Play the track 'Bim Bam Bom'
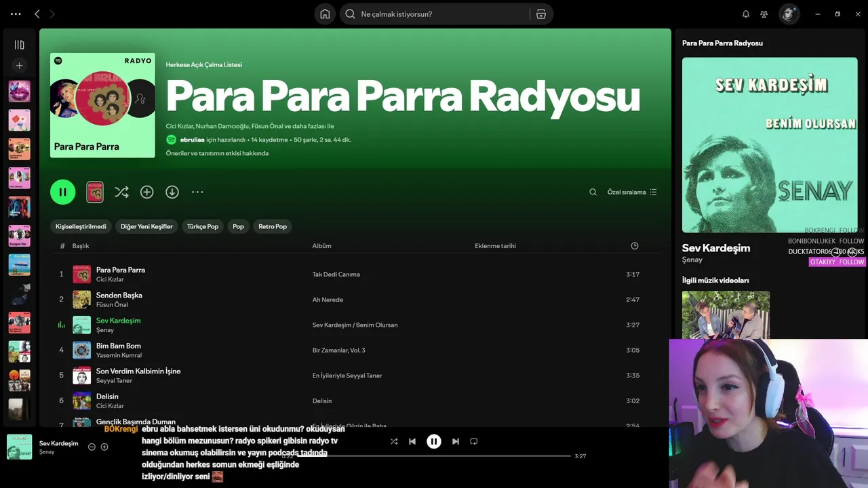 click(119, 346)
